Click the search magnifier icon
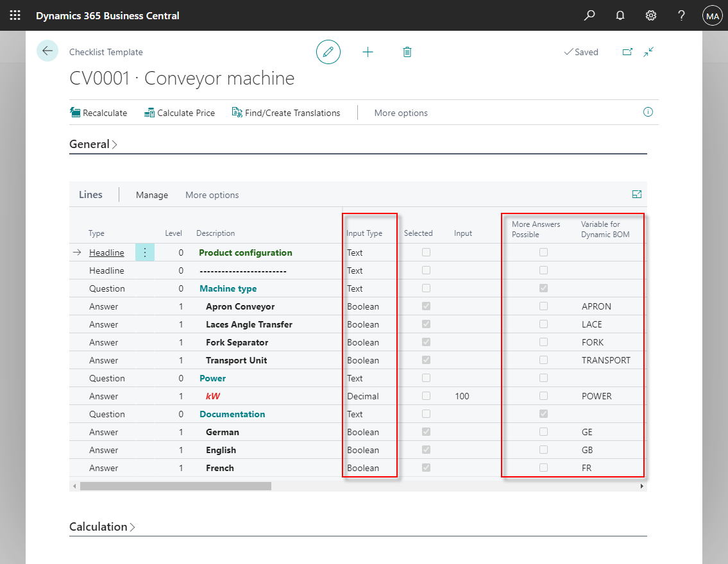The image size is (728, 564). point(589,15)
